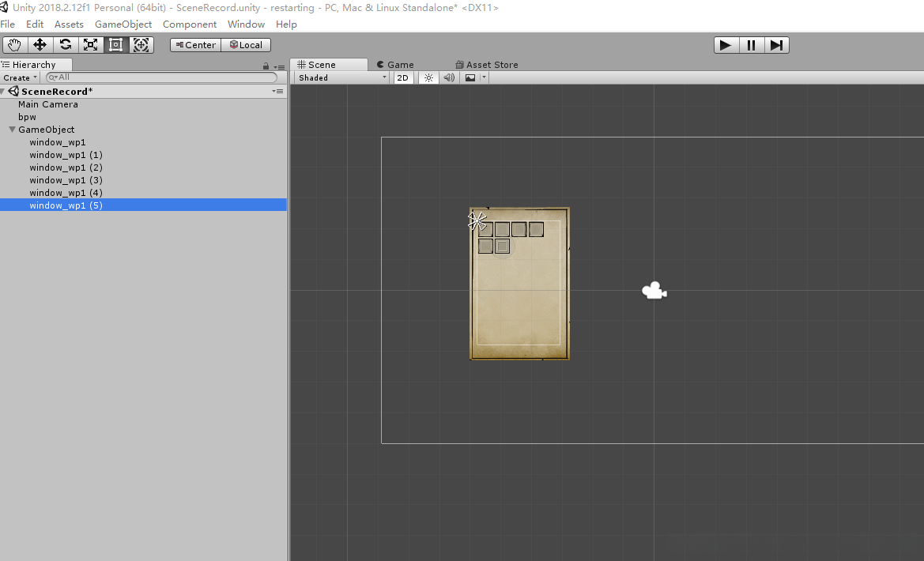Click the Hierarchy search field
This screenshot has height=561, width=924.
click(x=162, y=77)
